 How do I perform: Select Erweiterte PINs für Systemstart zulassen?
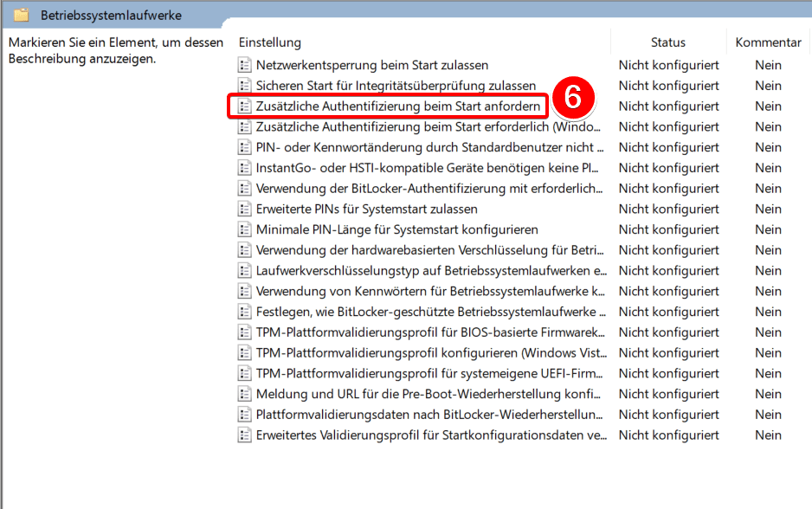pos(367,209)
